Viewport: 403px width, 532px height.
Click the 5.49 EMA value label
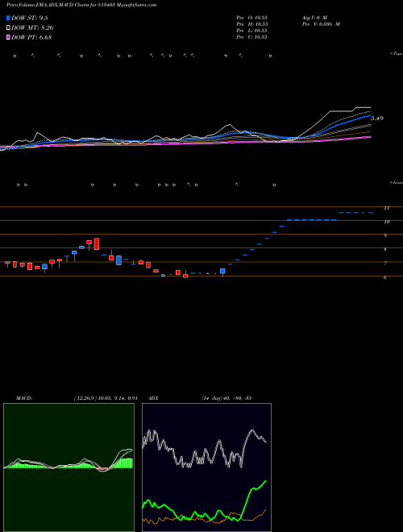(377, 118)
